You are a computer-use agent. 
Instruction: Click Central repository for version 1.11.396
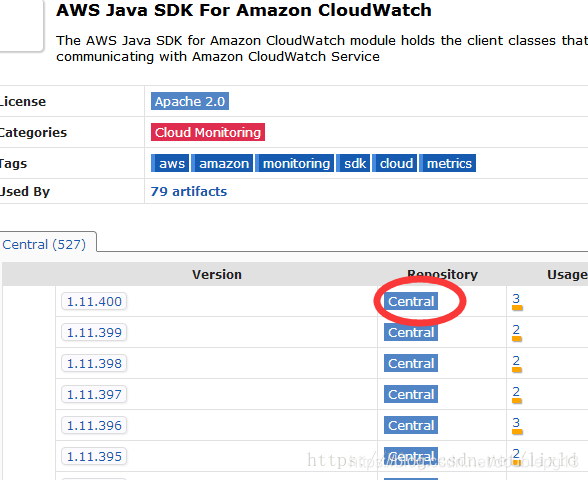[411, 425]
